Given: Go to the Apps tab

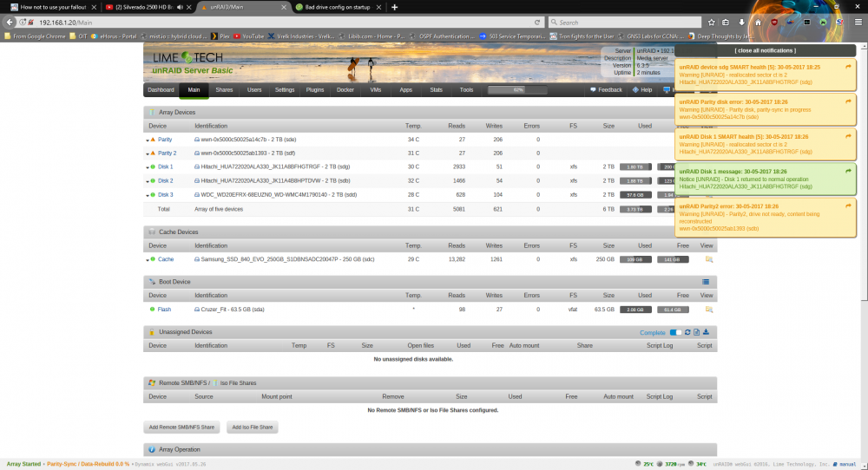Looking at the screenshot, I should (405, 89).
